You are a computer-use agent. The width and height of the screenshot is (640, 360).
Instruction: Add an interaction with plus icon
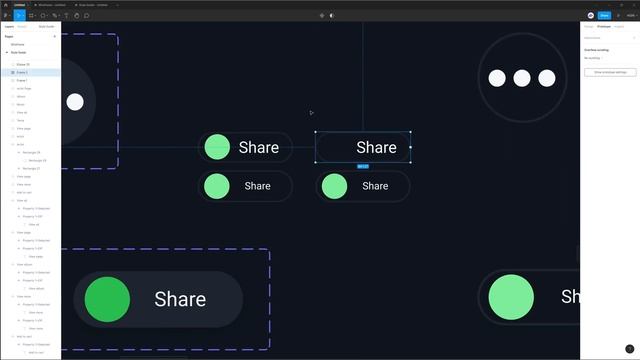(x=634, y=38)
